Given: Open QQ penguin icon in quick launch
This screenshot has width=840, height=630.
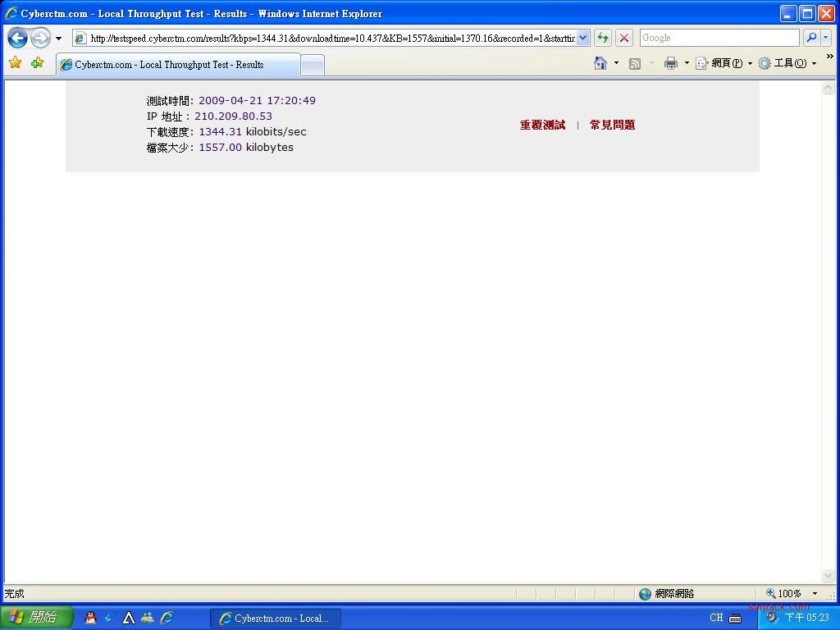Looking at the screenshot, I should coord(90,618).
